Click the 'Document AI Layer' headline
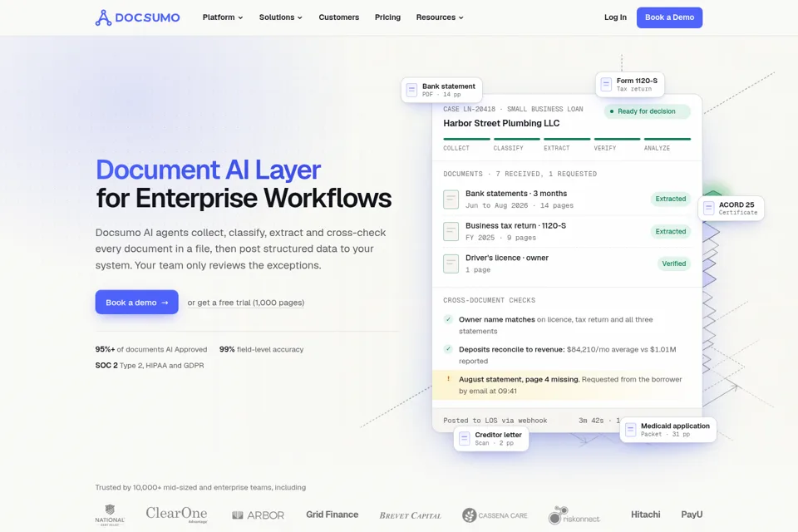Image resolution: width=798 pixels, height=532 pixels. (x=208, y=170)
